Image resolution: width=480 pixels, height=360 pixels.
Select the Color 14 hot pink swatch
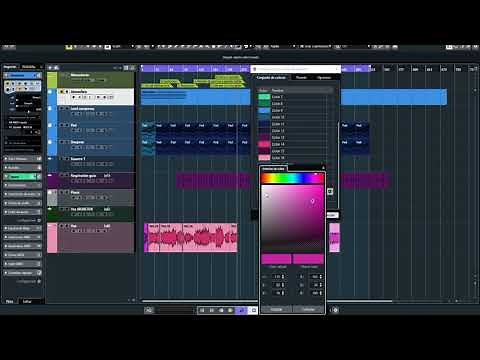[x=264, y=144]
